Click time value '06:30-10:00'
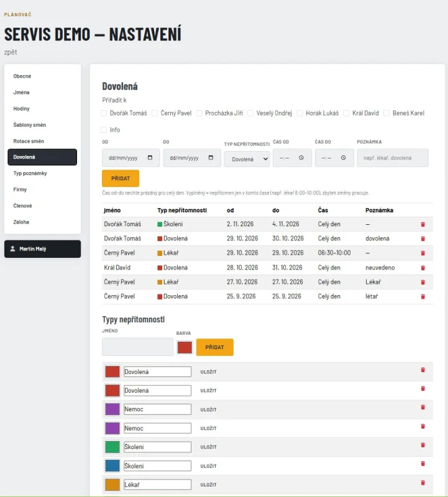The image size is (448, 497). (334, 253)
